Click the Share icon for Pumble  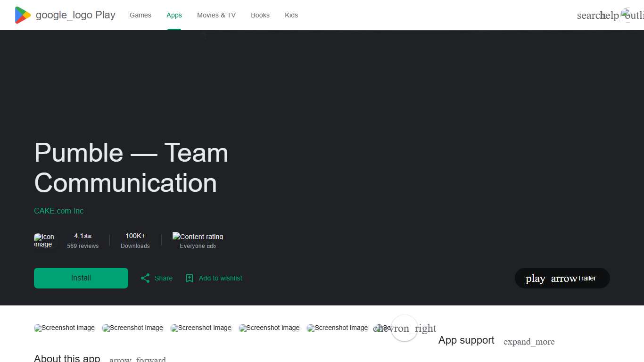click(x=145, y=278)
